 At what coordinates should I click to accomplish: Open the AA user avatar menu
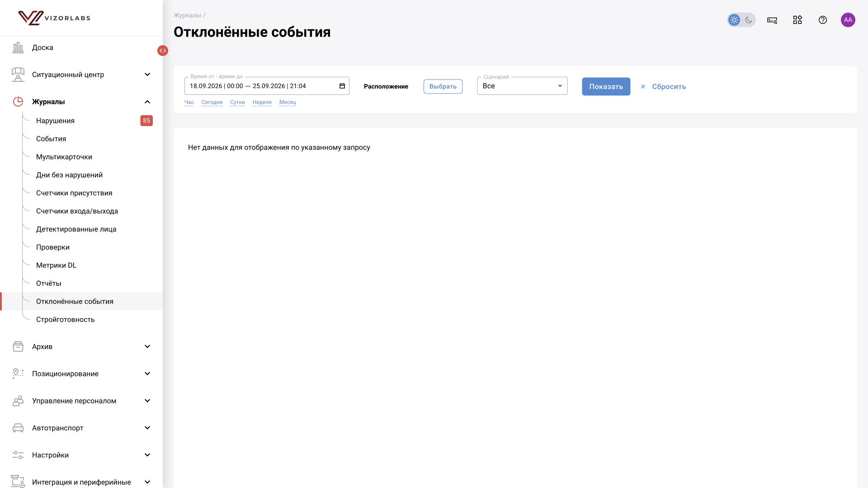tap(848, 20)
